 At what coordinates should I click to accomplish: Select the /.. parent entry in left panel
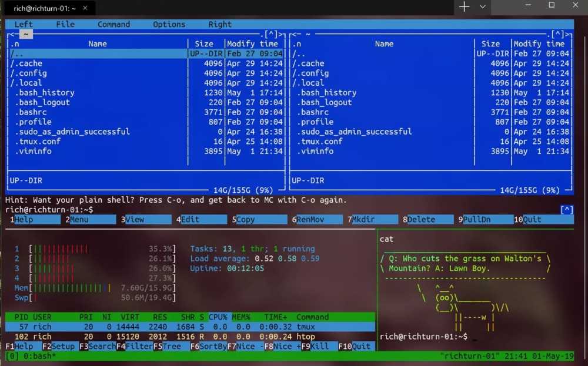tap(146, 53)
